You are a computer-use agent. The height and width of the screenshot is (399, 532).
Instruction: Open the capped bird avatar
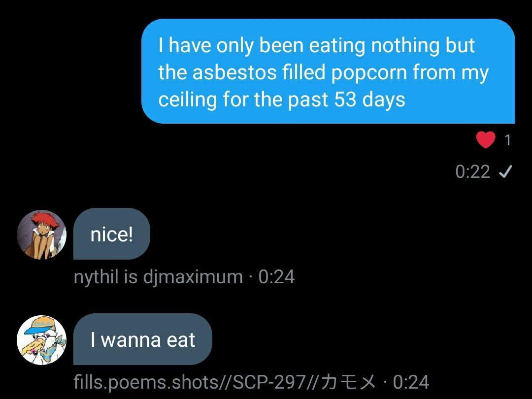tap(42, 340)
